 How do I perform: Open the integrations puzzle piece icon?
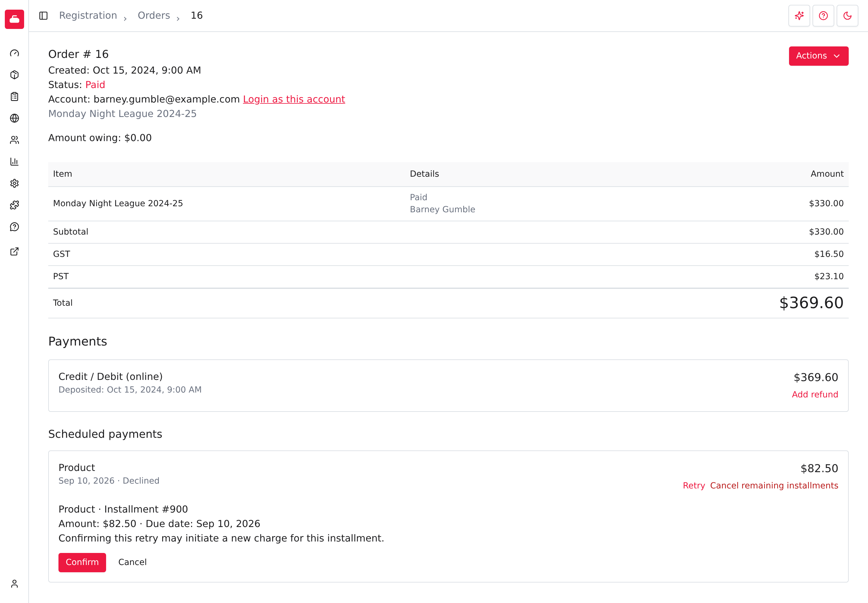[14, 205]
